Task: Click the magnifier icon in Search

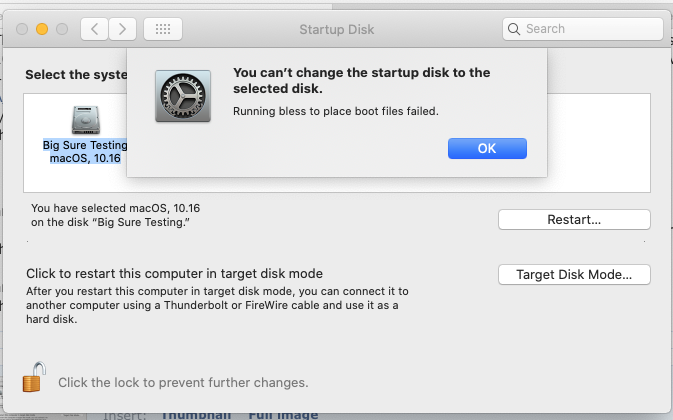Action: pos(513,29)
